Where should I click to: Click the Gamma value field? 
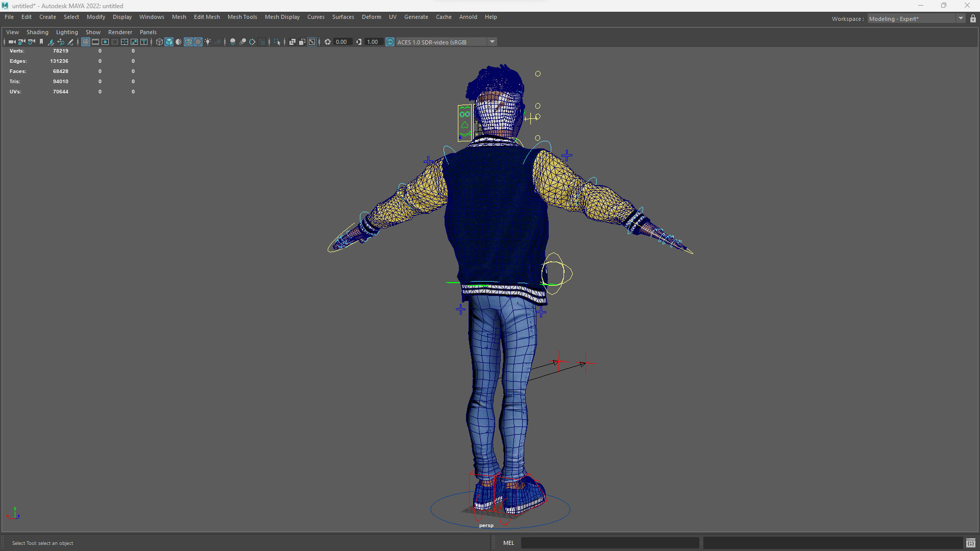tap(373, 42)
